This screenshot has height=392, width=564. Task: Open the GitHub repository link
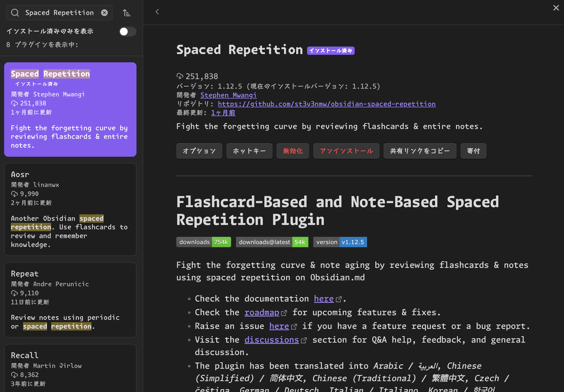pos(327,104)
